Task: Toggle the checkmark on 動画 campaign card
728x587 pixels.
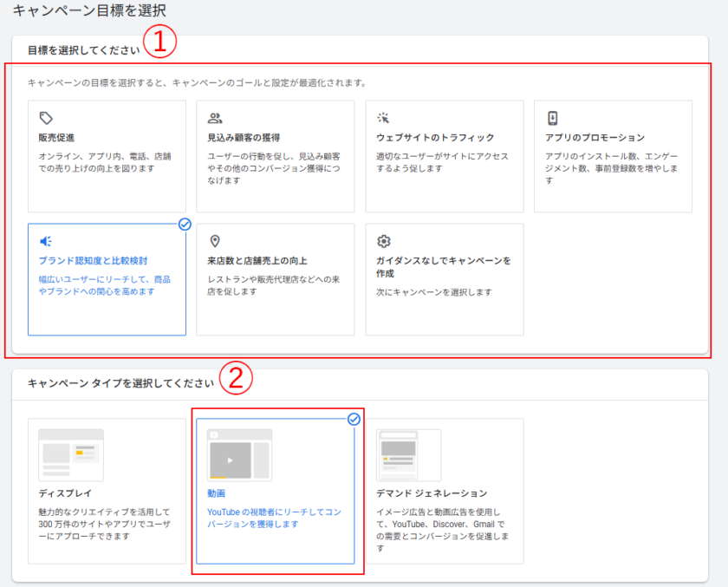Action: (x=354, y=420)
